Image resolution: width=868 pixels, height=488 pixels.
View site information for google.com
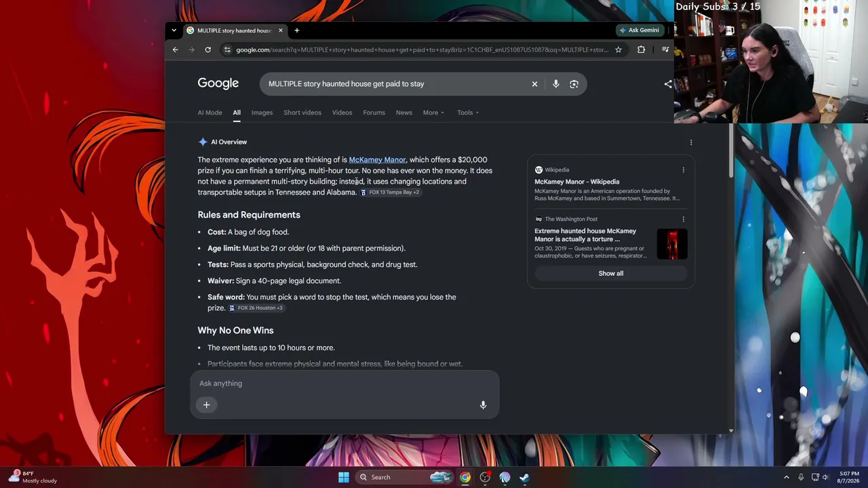pos(227,49)
